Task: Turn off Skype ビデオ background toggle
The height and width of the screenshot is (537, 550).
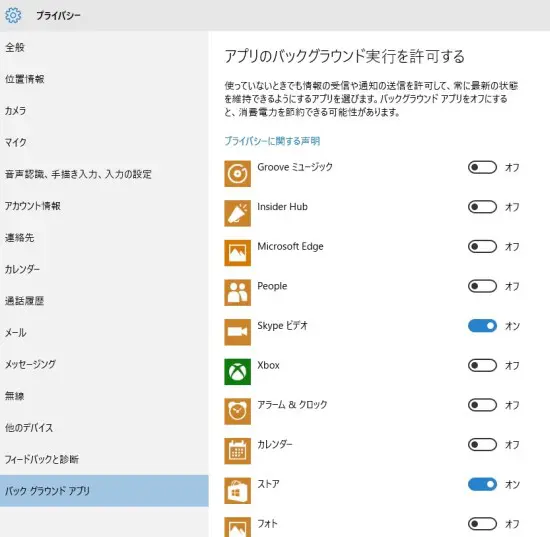Action: (482, 326)
